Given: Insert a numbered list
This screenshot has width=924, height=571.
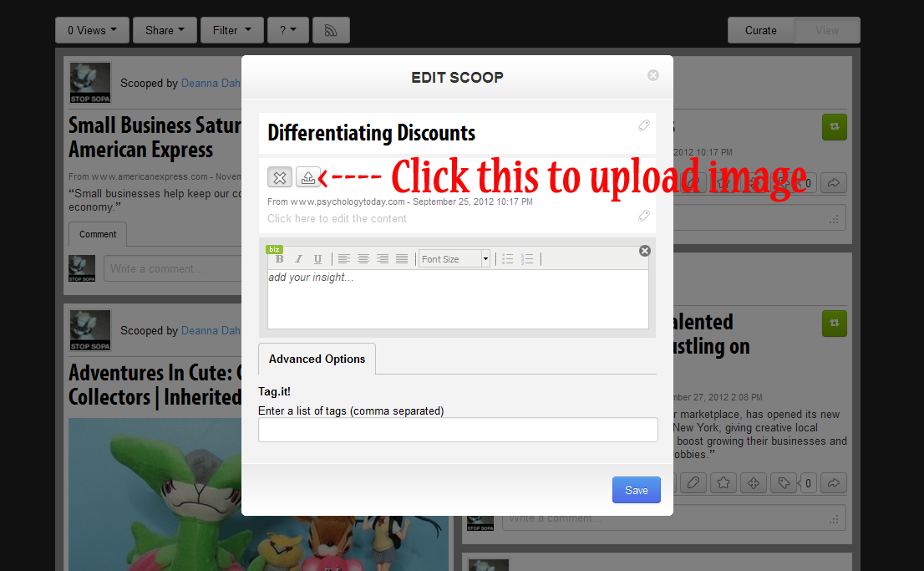Looking at the screenshot, I should (527, 259).
